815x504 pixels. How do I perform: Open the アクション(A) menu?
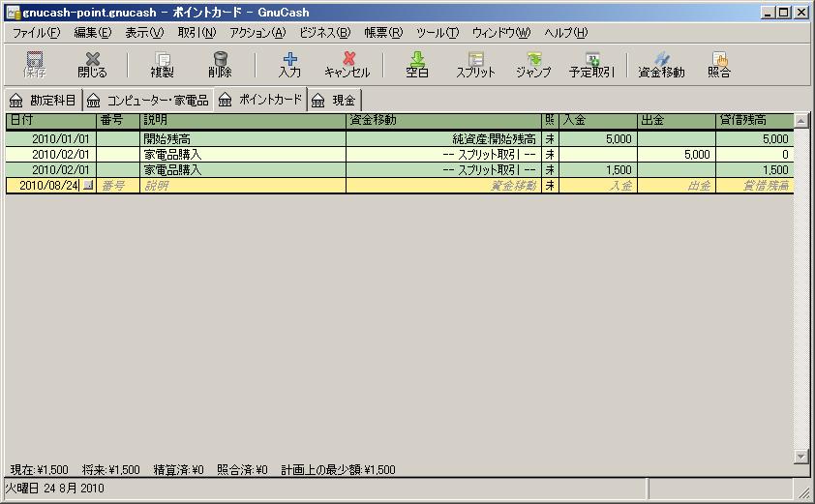pos(257,33)
